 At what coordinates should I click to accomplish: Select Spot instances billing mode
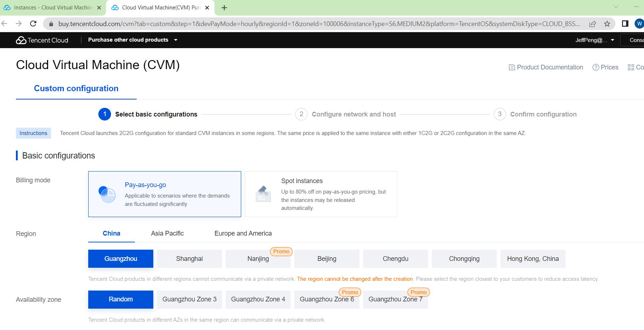(x=321, y=194)
